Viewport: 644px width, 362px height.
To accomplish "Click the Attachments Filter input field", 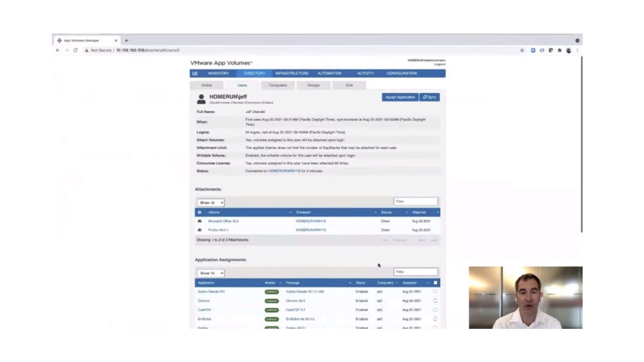I will point(416,201).
